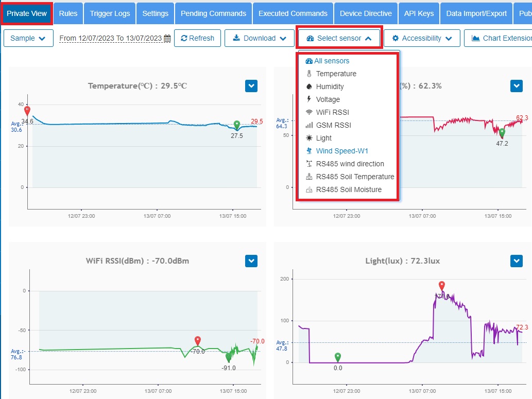
Task: Choose RS485 Soil Moisture sensor
Action: 349,189
